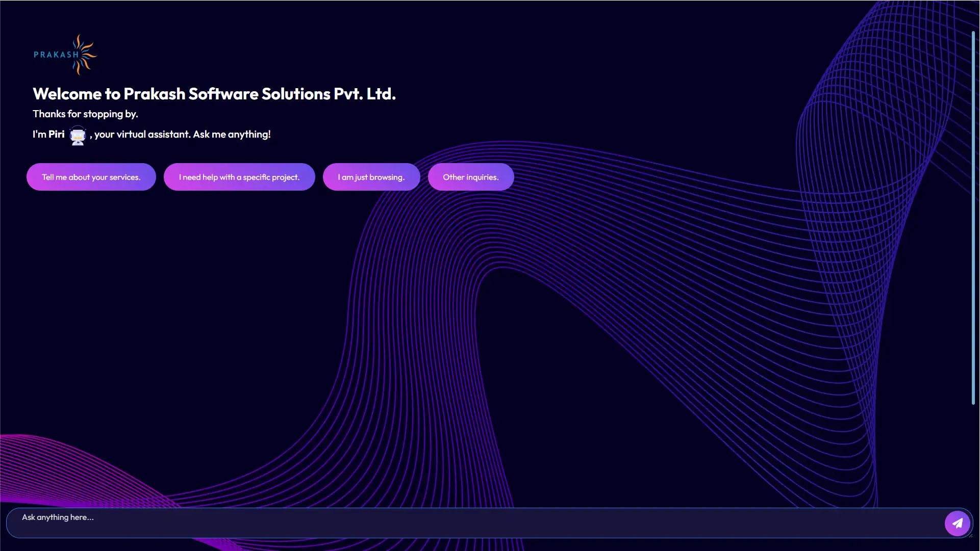Send message with paper plane button
This screenshot has height=551, width=980.
click(x=958, y=523)
